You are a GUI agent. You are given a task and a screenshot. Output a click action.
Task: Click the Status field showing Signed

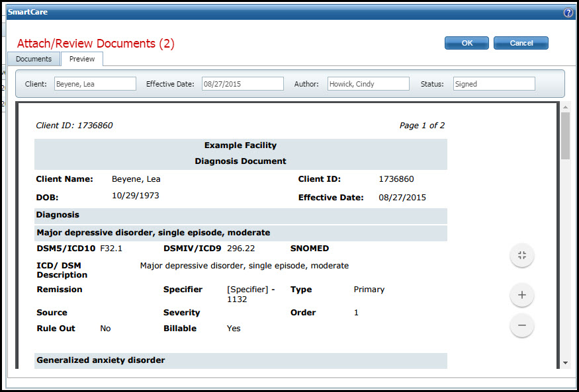click(x=492, y=83)
